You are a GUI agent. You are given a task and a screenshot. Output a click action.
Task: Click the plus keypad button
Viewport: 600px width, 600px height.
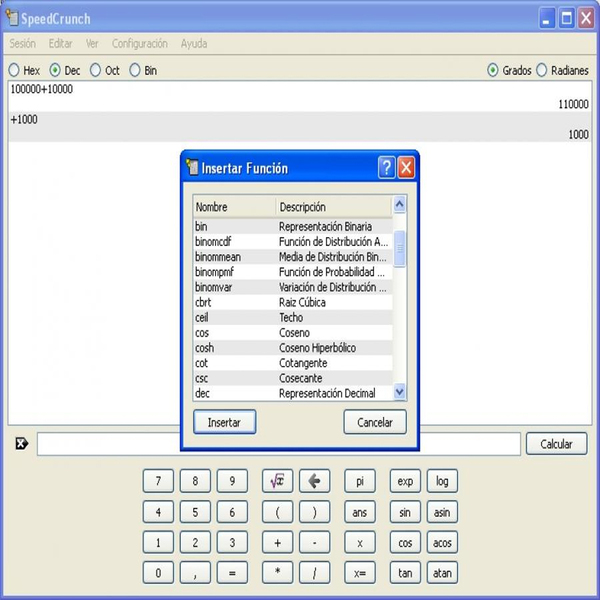(277, 542)
